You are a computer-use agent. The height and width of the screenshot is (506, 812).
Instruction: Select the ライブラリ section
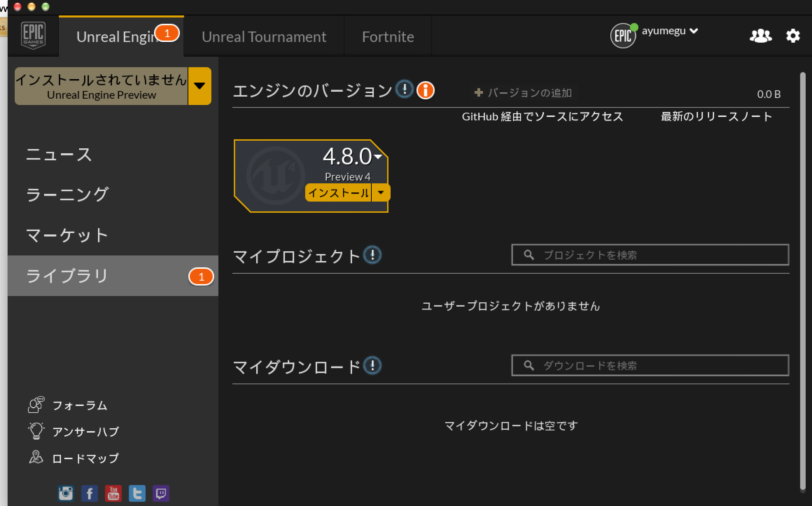113,276
